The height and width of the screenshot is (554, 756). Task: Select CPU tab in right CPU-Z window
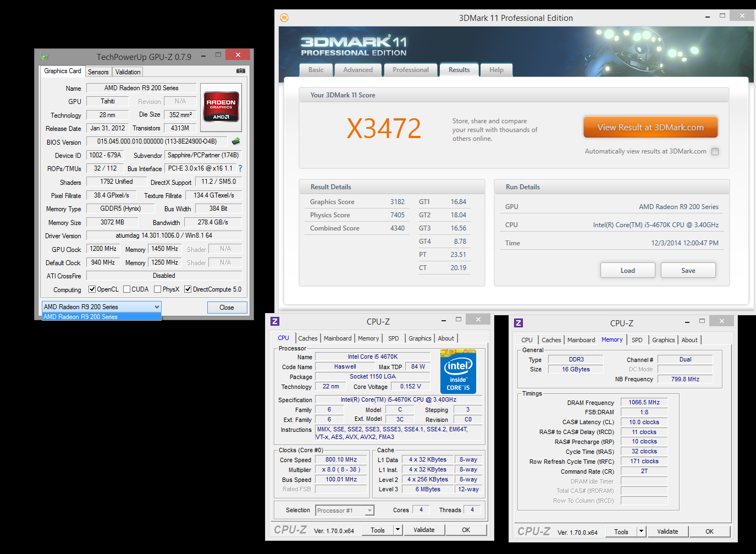(527, 340)
